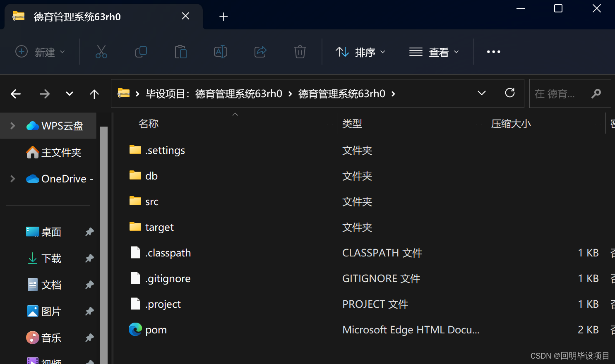
Task: Click the navigate Up arrow icon
Action: coord(94,93)
